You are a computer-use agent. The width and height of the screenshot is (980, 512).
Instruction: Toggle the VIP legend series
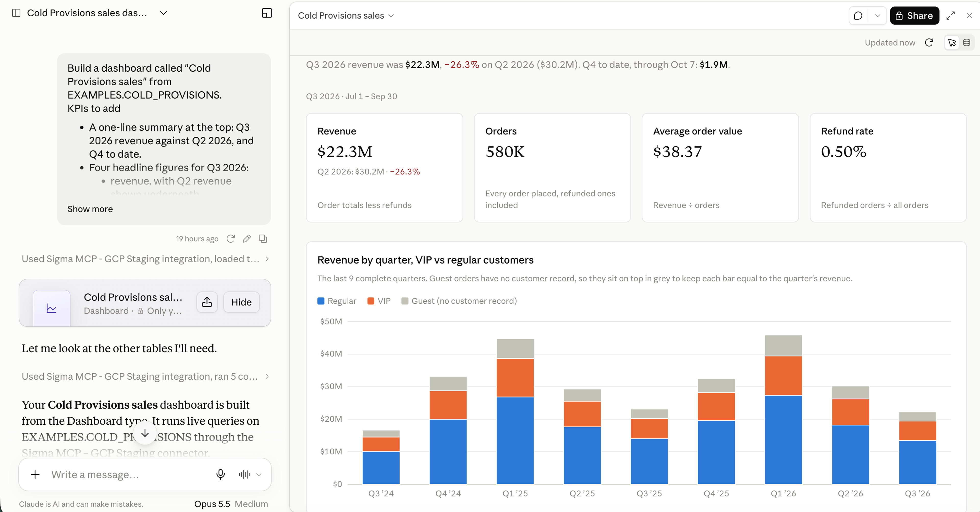pos(379,301)
